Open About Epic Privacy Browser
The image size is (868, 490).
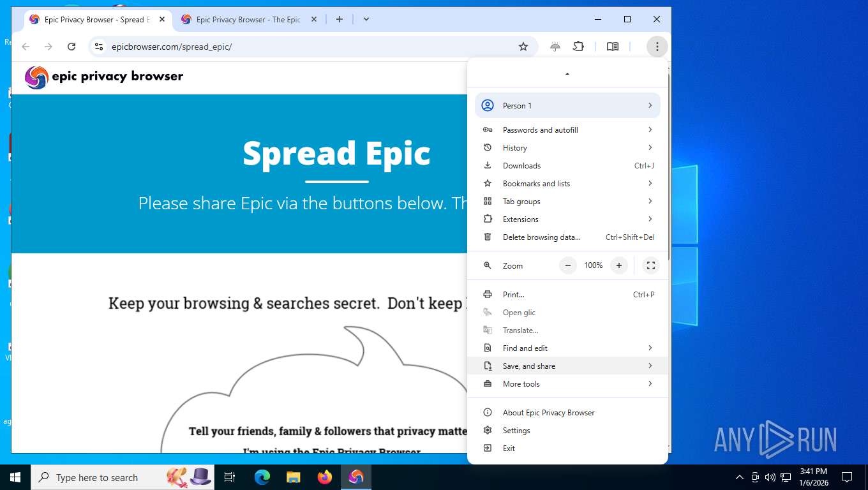pos(567,412)
